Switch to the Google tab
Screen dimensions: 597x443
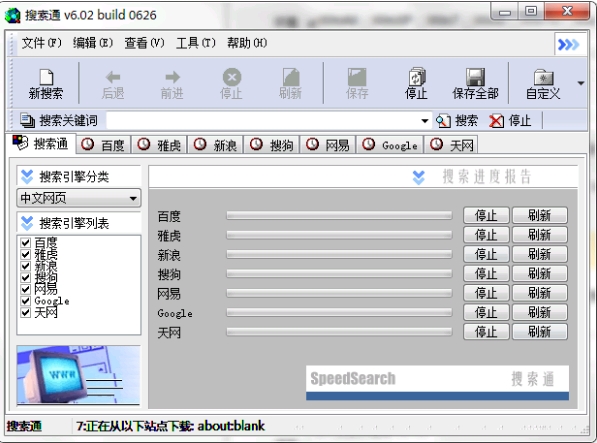coord(390,145)
